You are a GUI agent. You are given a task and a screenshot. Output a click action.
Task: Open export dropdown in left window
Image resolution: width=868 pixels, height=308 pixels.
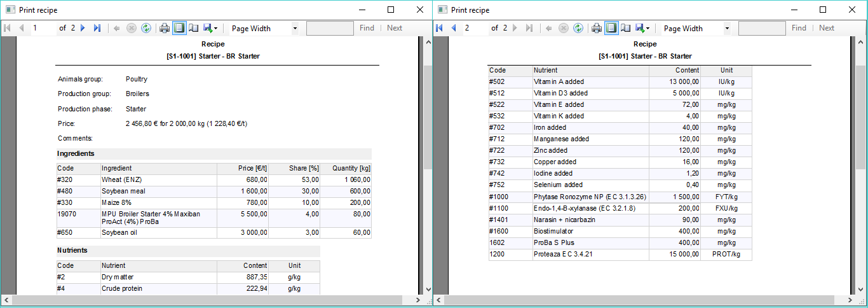210,28
